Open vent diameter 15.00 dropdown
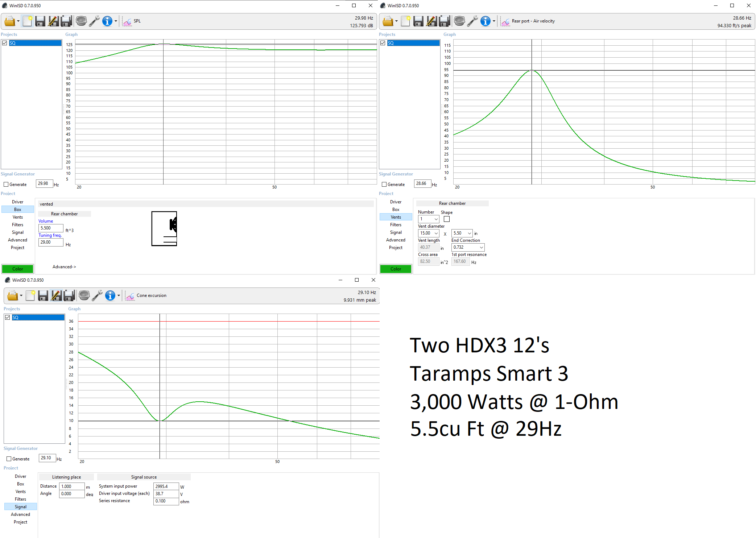Image resolution: width=756 pixels, height=538 pixels. [436, 233]
